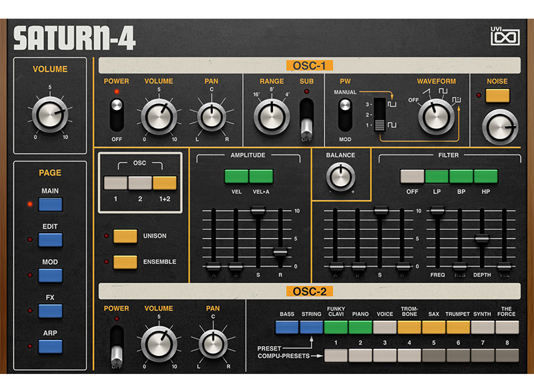Select the VOICE preset button
The image size is (534, 392).
385,327
